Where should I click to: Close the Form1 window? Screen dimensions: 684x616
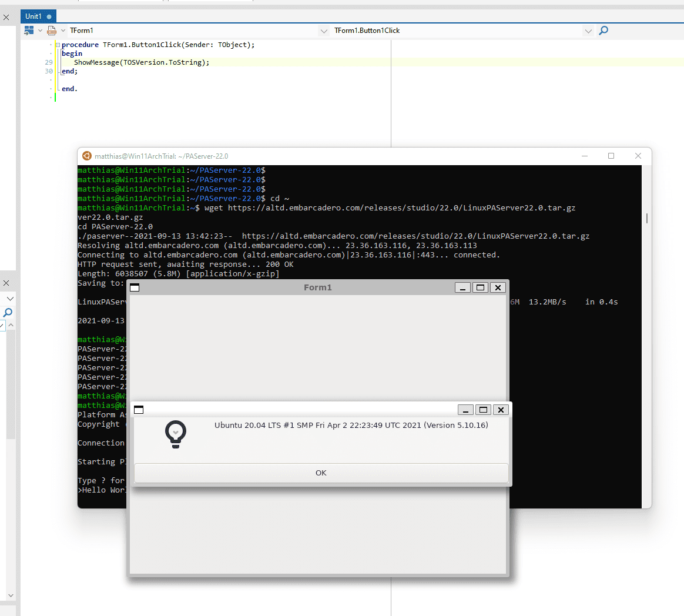tap(498, 287)
